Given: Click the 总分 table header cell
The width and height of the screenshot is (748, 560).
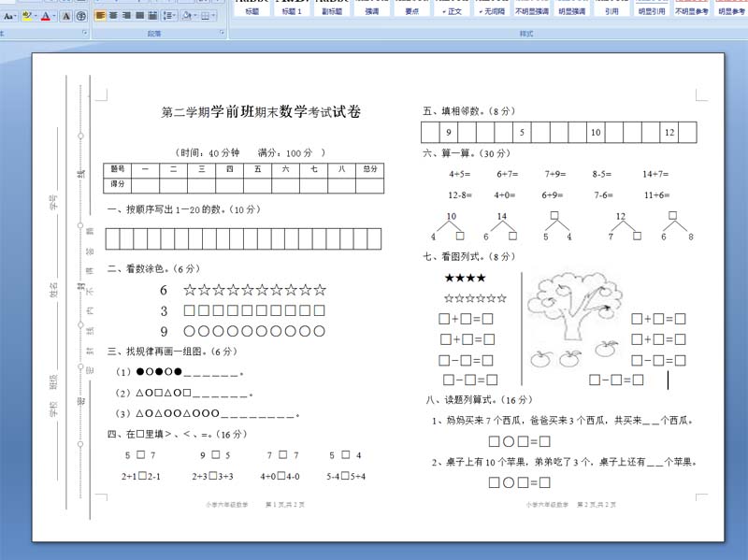Looking at the screenshot, I should coord(369,169).
